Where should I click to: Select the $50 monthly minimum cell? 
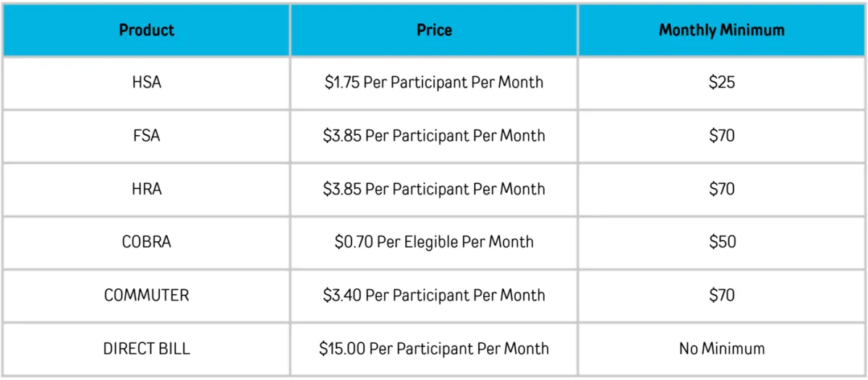click(x=721, y=242)
